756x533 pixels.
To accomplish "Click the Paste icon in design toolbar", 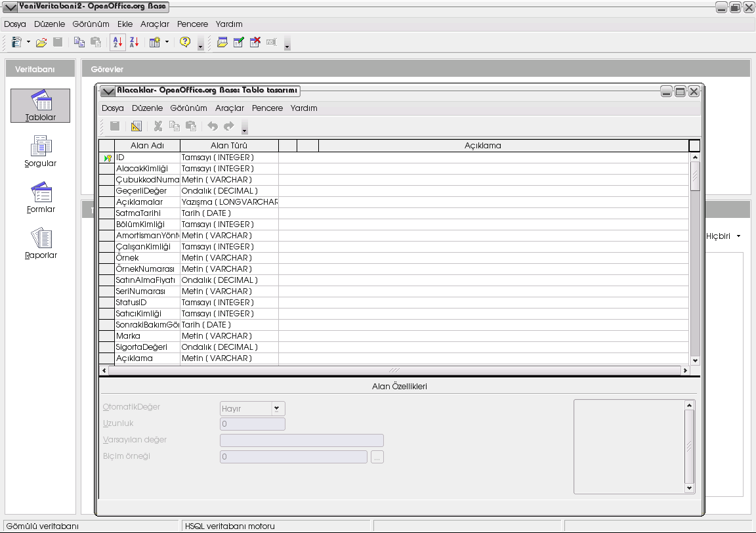I will (191, 127).
